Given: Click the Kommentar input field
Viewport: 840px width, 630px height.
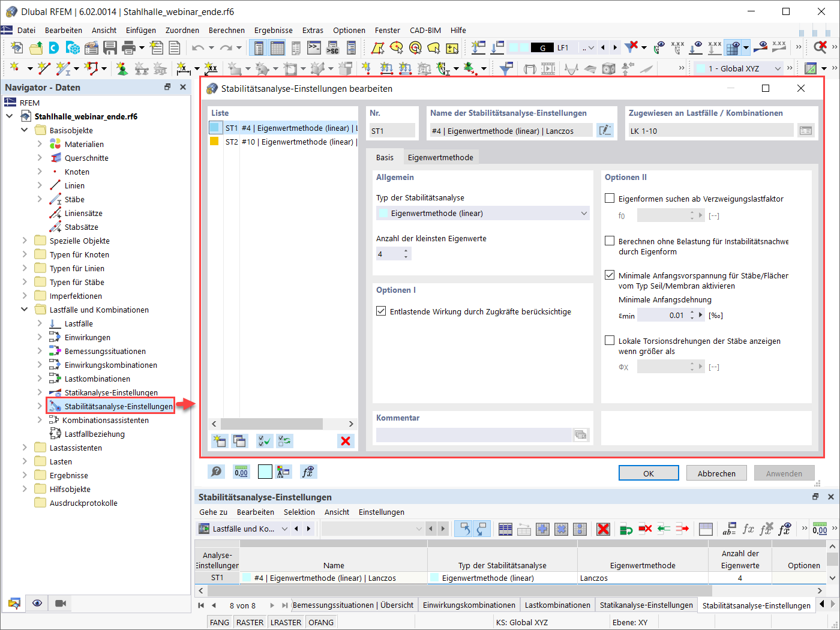Looking at the screenshot, I should pos(474,435).
